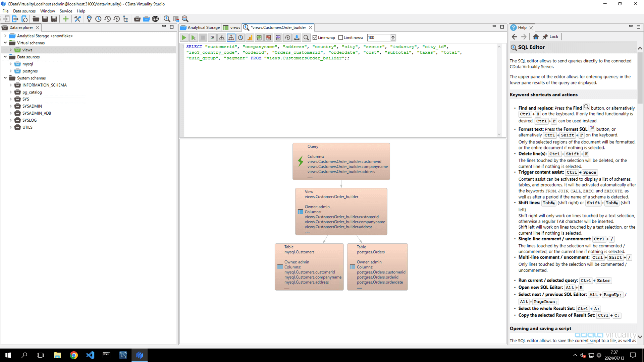
Task: Export query results as CSV
Action: (x=259, y=38)
